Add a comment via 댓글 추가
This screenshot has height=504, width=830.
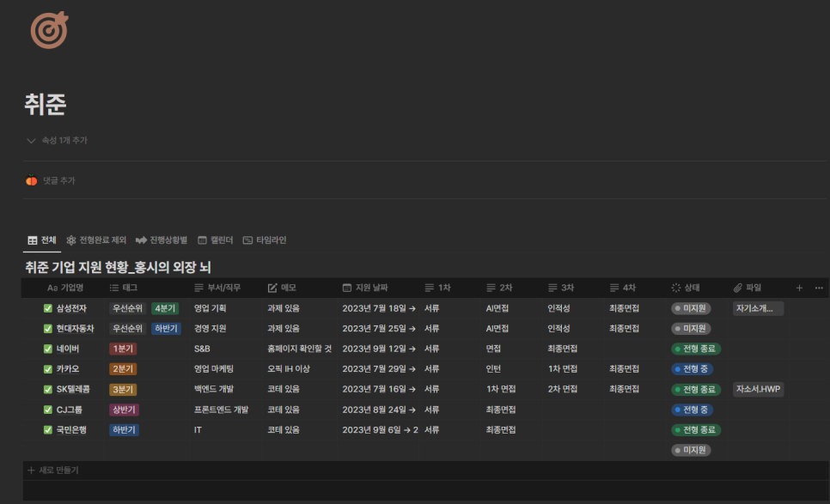coord(58,181)
